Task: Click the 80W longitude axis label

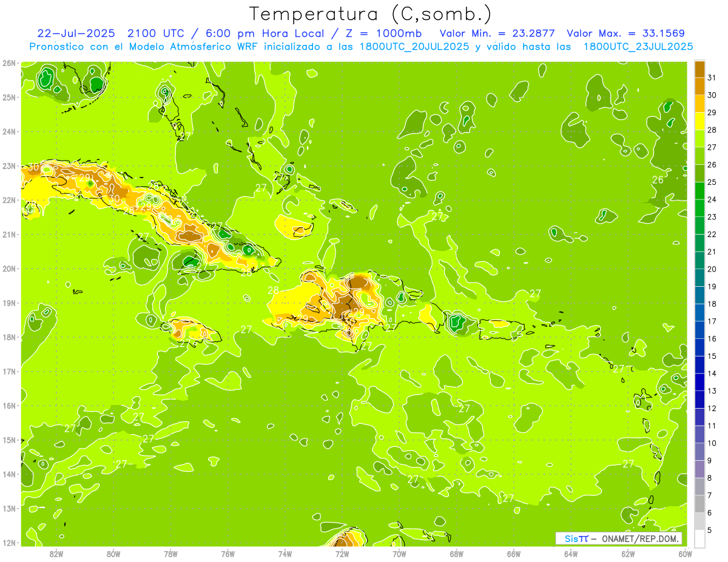Action: (113, 554)
